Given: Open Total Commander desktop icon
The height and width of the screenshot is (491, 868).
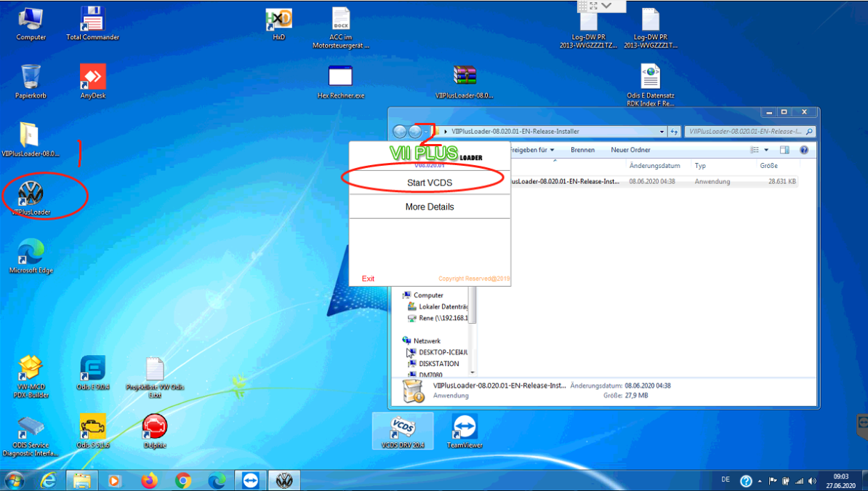Looking at the screenshot, I should (92, 21).
